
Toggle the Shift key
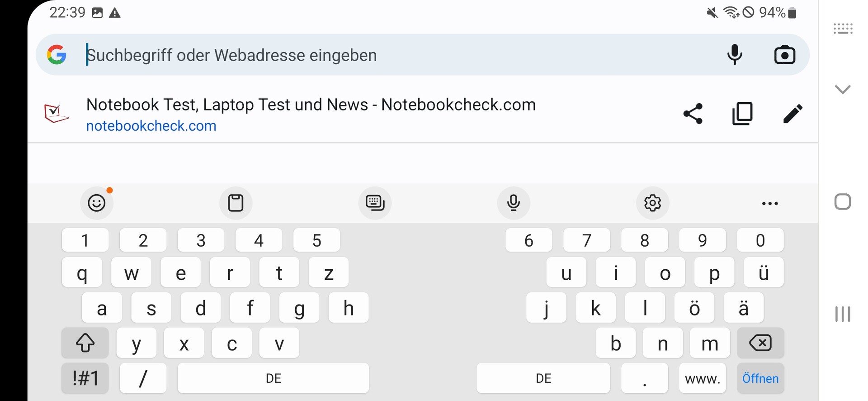(x=85, y=343)
